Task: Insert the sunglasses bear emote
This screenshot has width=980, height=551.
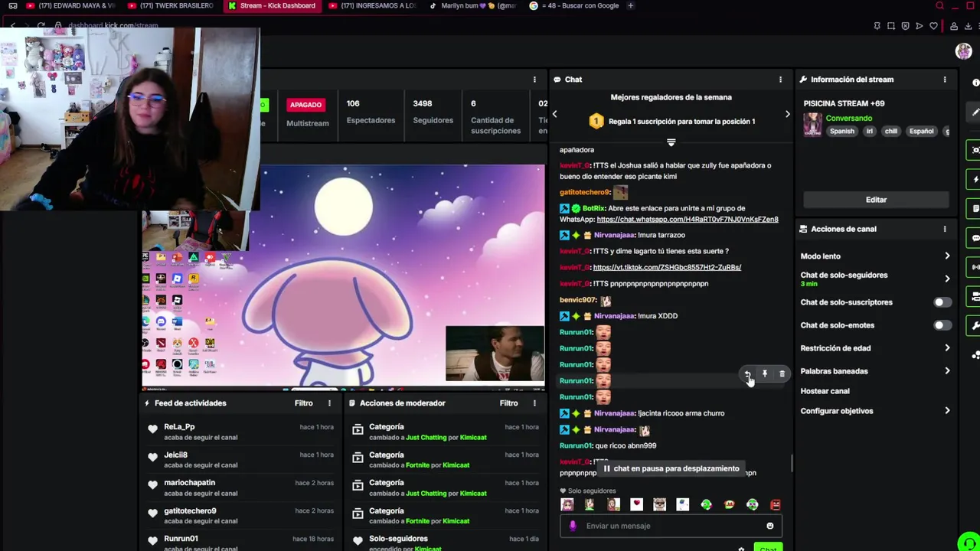Action: 659,504
